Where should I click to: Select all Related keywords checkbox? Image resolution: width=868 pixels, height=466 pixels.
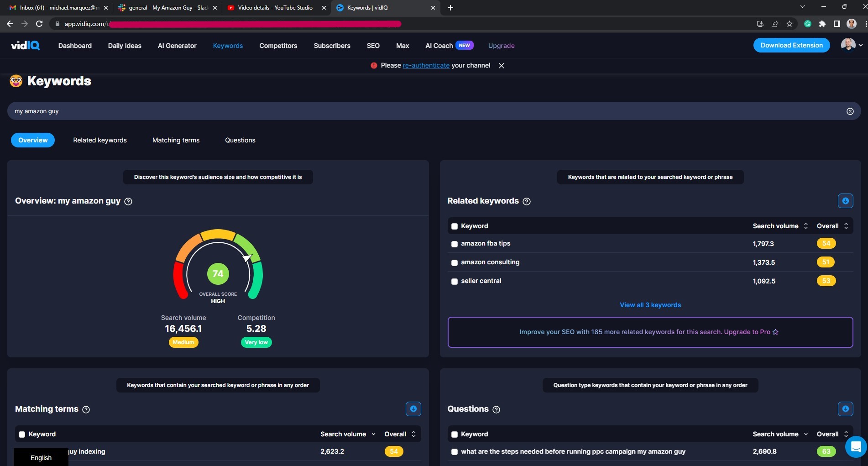coord(455,226)
